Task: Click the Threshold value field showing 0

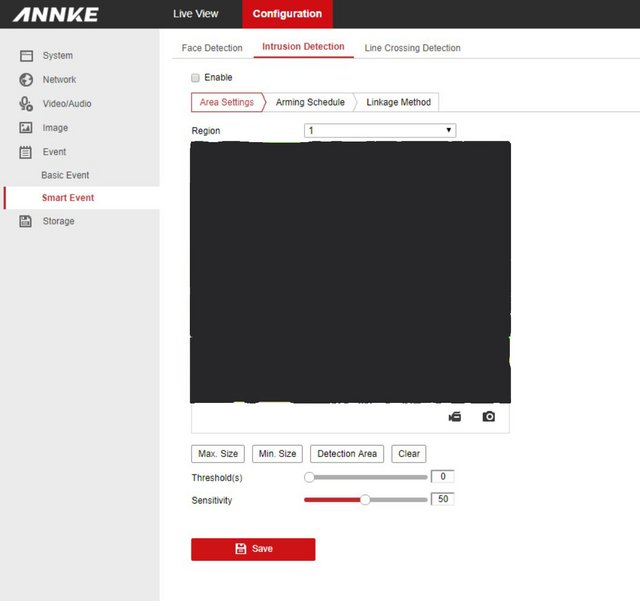Action: [x=443, y=476]
